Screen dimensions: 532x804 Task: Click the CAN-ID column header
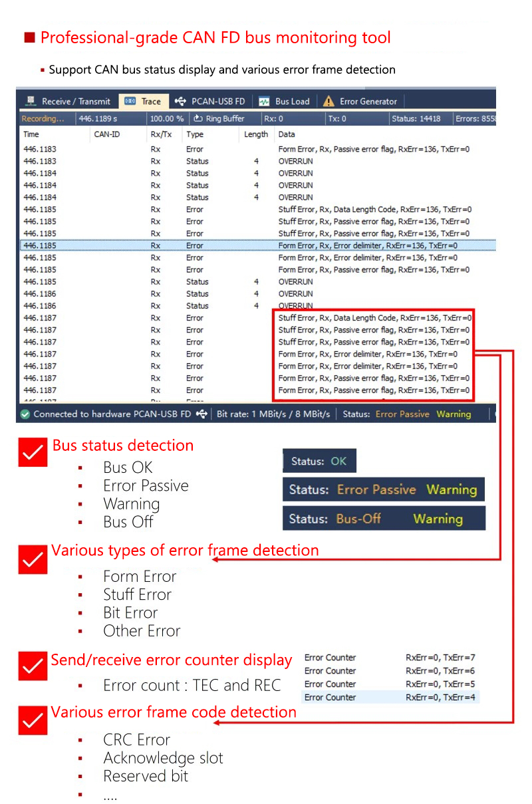point(107,134)
